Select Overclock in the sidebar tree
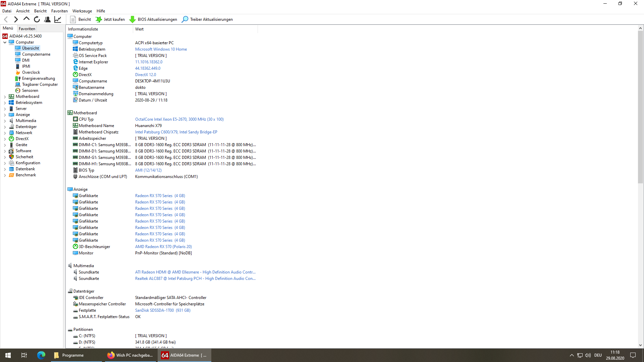This screenshot has height=362, width=644. click(x=31, y=72)
